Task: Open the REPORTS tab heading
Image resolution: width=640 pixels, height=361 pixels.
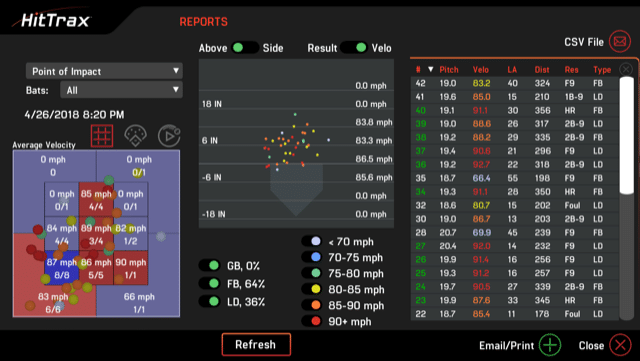Action: click(203, 22)
